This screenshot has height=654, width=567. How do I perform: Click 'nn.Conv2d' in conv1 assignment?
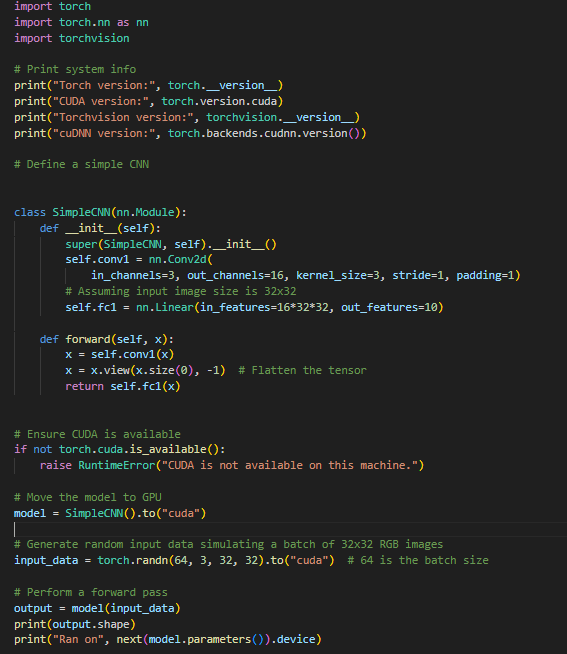pos(178,259)
